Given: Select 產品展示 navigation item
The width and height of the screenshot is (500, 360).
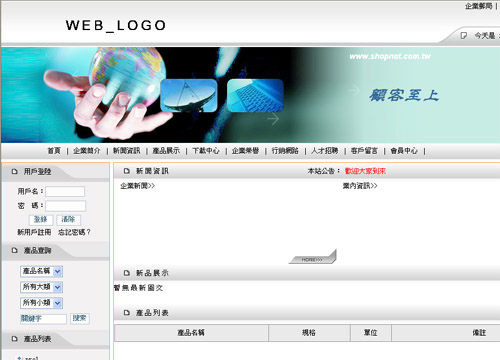Looking at the screenshot, I should pos(166,151).
